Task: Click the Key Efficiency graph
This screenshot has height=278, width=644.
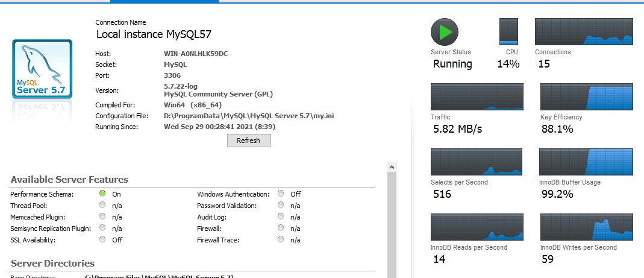Action: 586,96
